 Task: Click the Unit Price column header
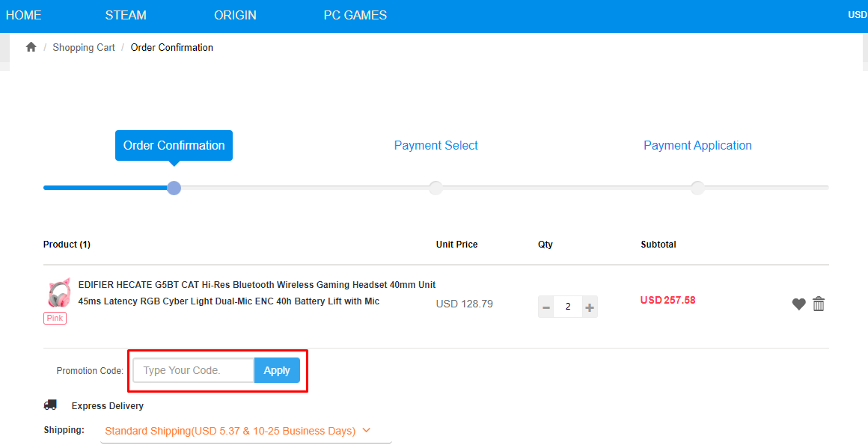[456, 245]
